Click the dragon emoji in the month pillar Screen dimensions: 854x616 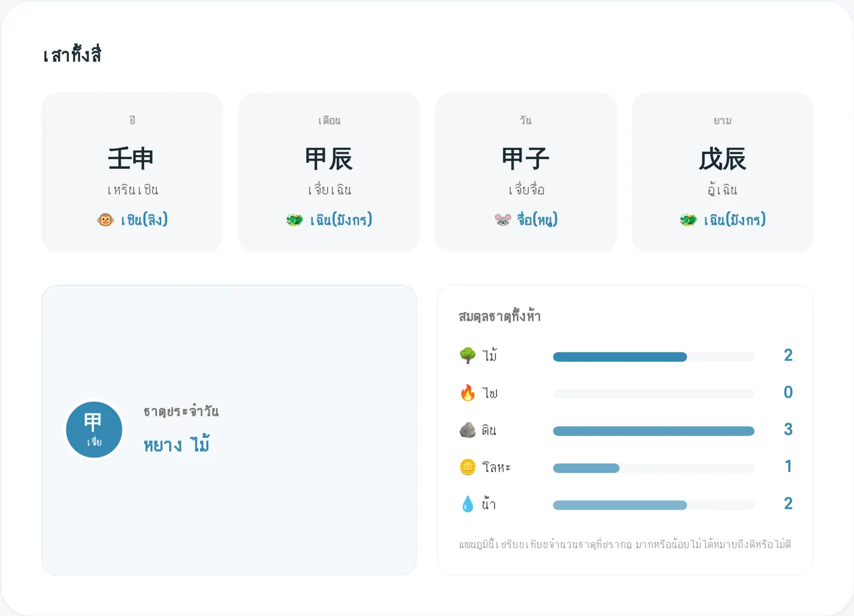[x=295, y=220]
